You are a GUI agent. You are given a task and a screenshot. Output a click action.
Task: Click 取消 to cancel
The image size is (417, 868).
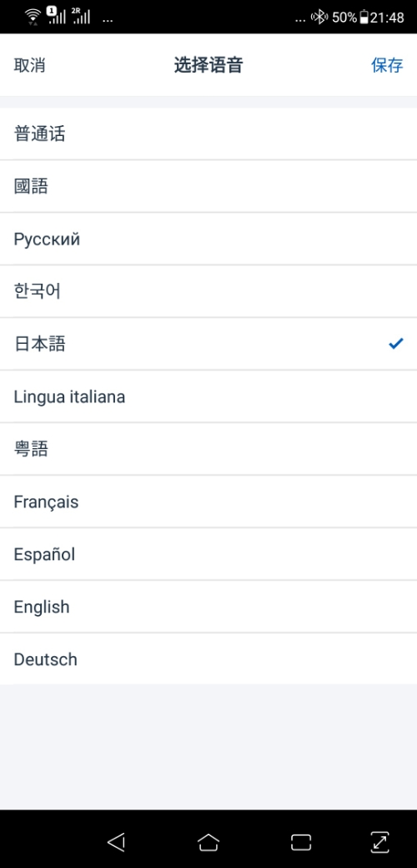[x=29, y=65]
